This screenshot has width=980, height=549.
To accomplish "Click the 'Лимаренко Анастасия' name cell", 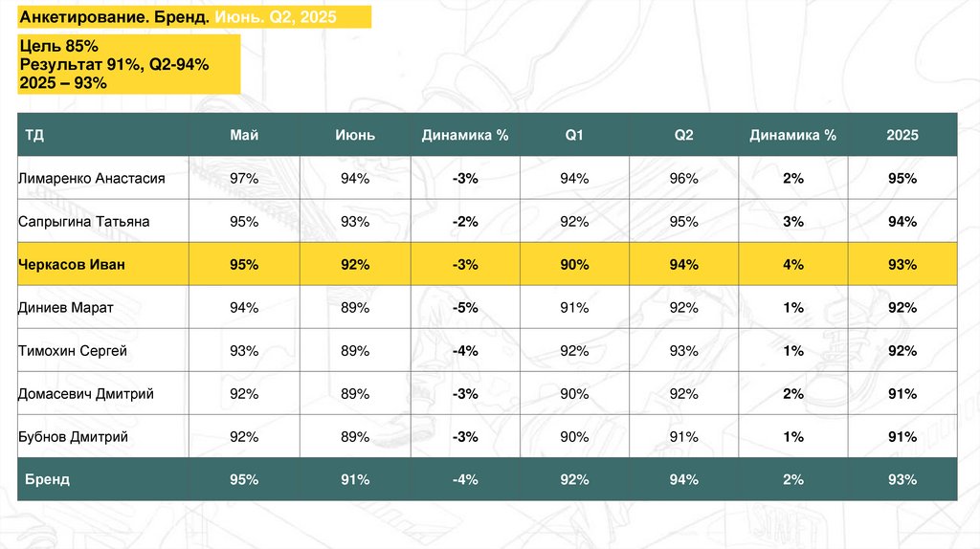I will [92, 178].
